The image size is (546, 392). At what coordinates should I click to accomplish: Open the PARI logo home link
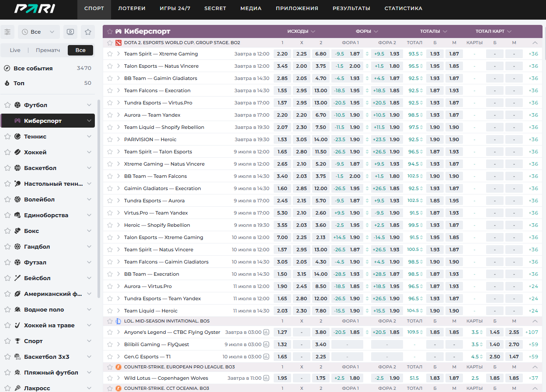35,9
